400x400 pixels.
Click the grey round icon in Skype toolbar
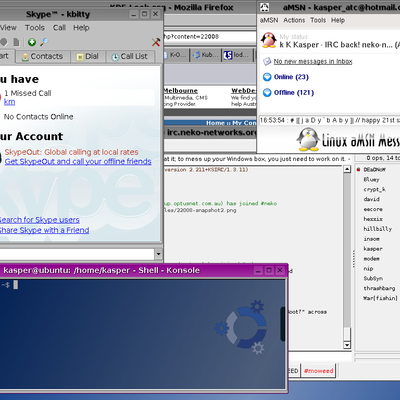[x=3, y=42]
